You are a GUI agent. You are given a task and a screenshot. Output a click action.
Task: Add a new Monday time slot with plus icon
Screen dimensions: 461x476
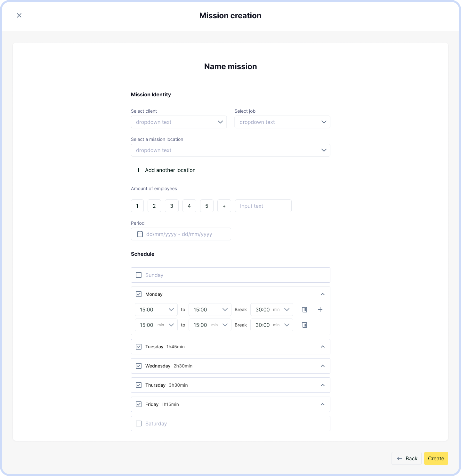320,310
